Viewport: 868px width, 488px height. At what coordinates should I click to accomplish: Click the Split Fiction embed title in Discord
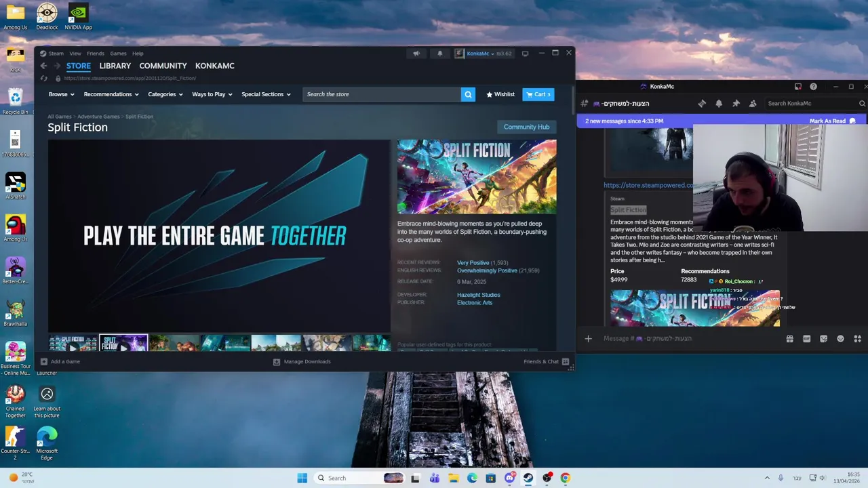coord(628,210)
